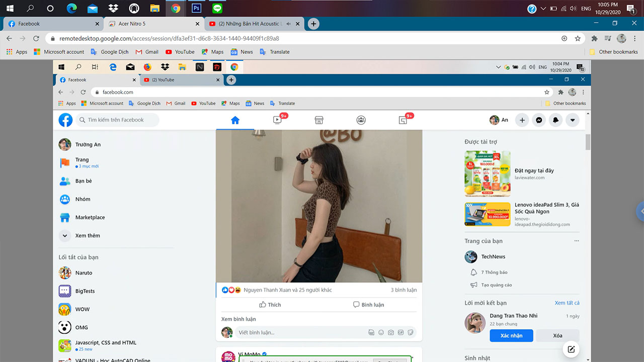644x362 pixels.
Task: Open the Lenovo ideaPad Slim 3 ad
Action: point(522,214)
